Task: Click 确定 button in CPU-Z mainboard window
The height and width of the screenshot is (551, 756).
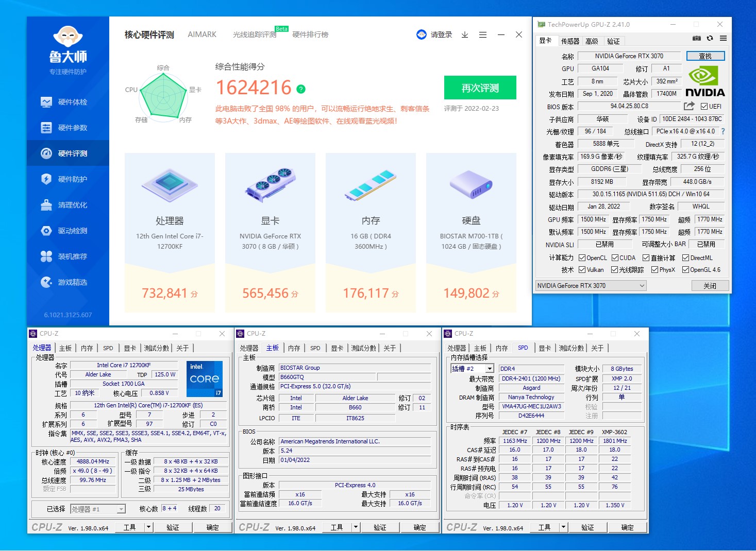Action: (x=420, y=527)
